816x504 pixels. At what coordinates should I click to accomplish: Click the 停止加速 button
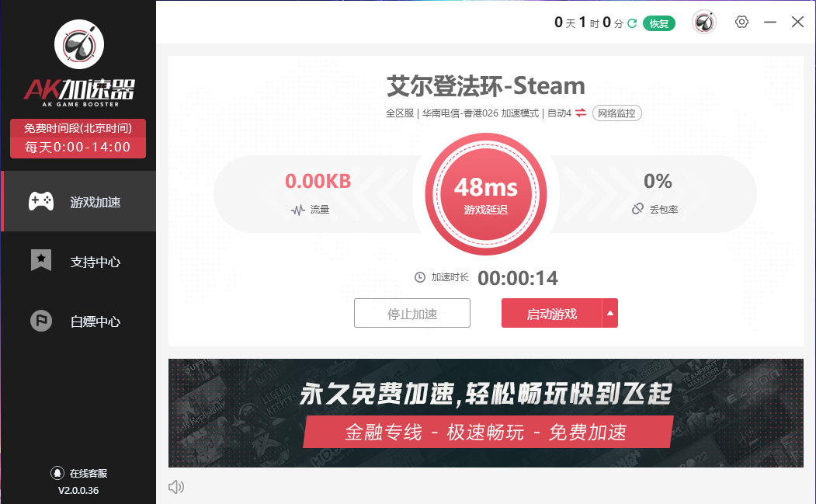pyautogui.click(x=412, y=313)
